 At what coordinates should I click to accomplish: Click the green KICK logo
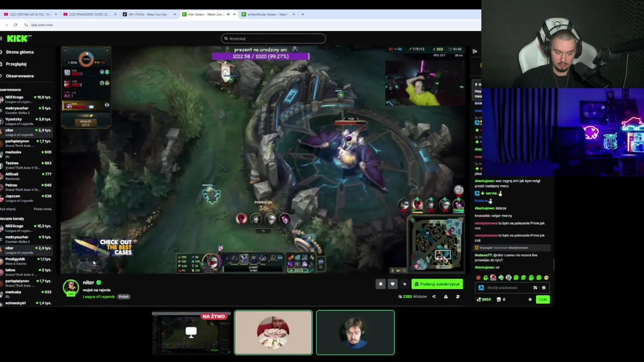coord(19,38)
